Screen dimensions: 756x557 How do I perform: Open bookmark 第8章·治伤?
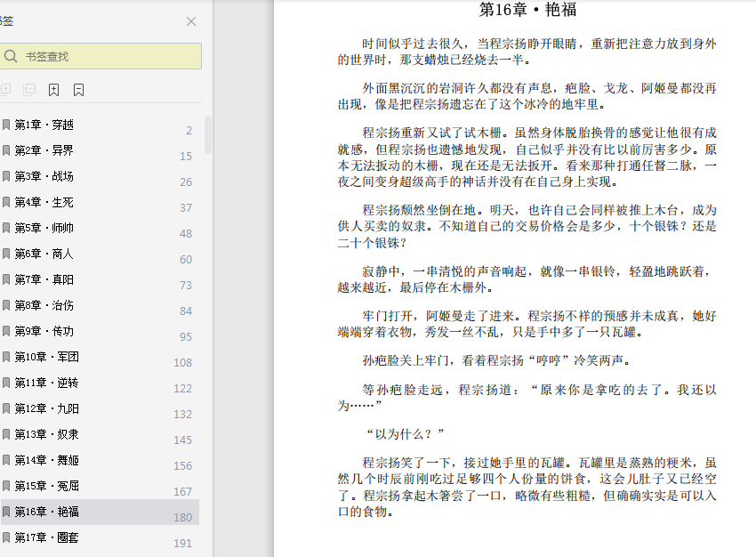(100, 305)
